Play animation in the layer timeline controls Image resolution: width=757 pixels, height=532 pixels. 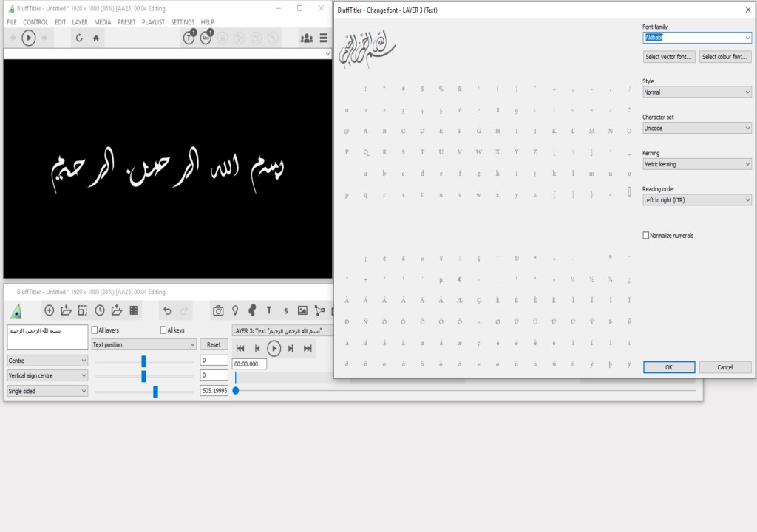(x=274, y=348)
